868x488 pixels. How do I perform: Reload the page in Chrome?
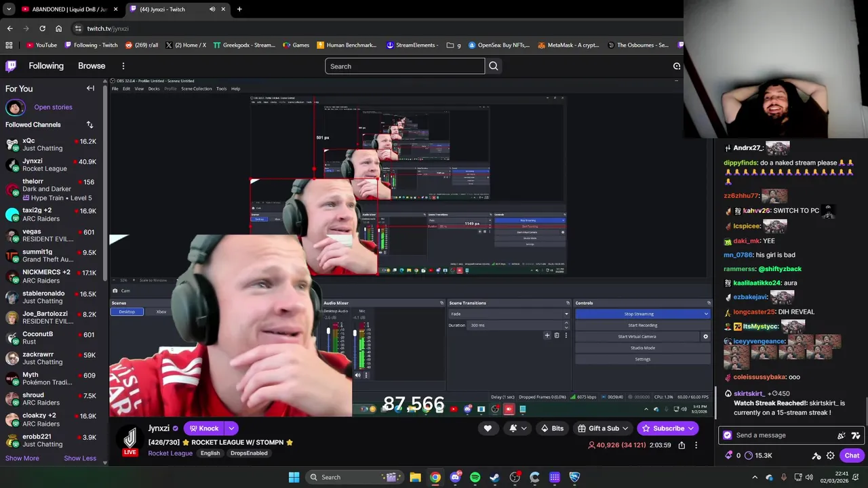(x=42, y=28)
